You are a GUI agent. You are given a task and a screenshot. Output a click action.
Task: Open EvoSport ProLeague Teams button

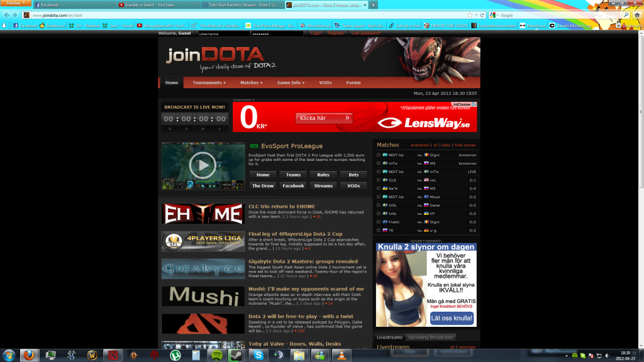pyautogui.click(x=293, y=175)
